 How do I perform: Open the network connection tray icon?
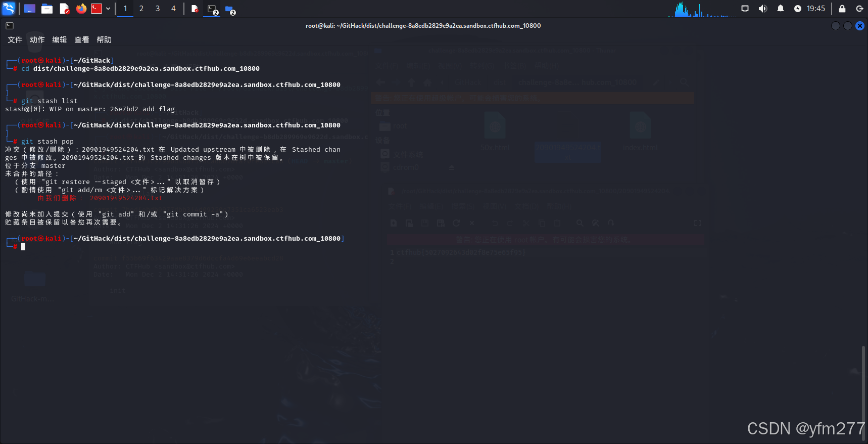(745, 9)
